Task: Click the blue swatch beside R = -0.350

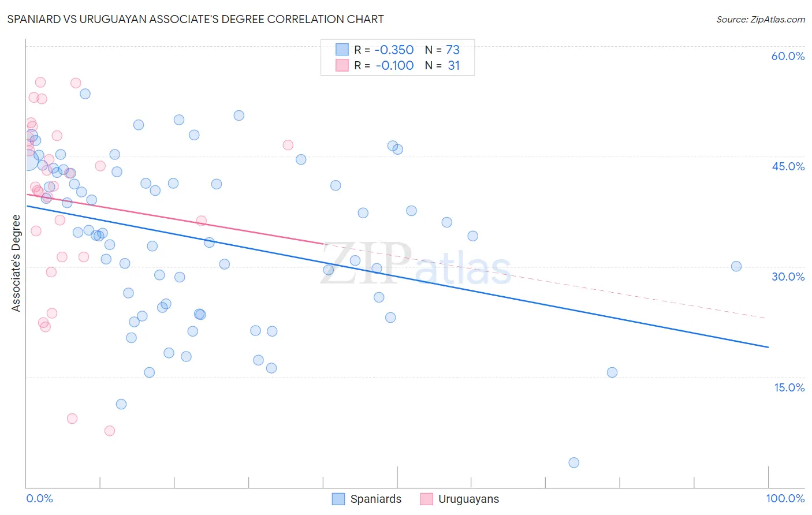Action: coord(342,50)
